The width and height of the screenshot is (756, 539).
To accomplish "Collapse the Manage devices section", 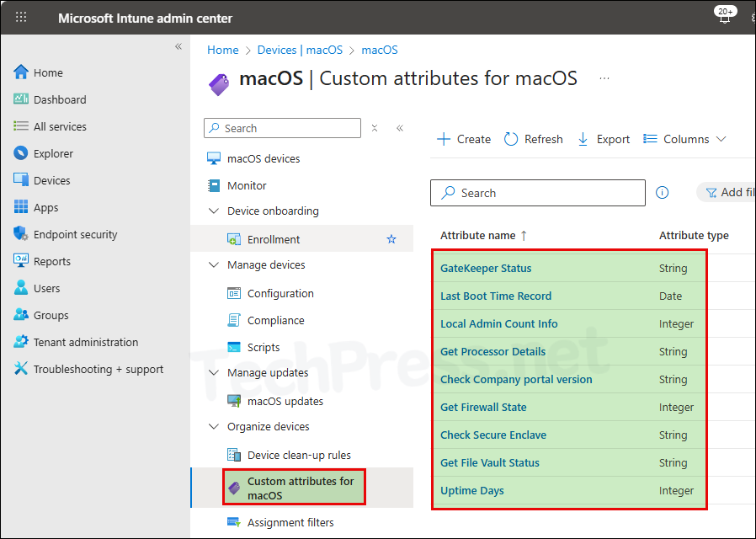I will click(x=214, y=264).
